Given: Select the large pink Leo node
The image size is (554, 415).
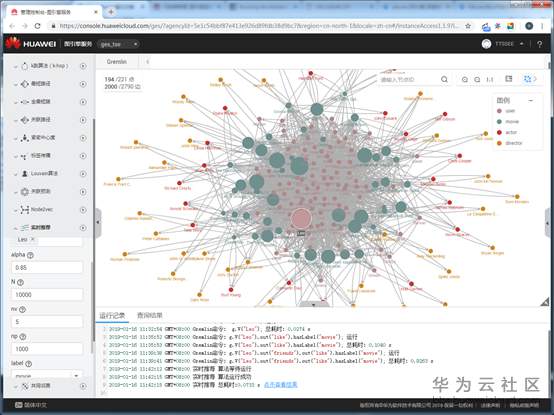Looking at the screenshot, I should coord(301,218).
